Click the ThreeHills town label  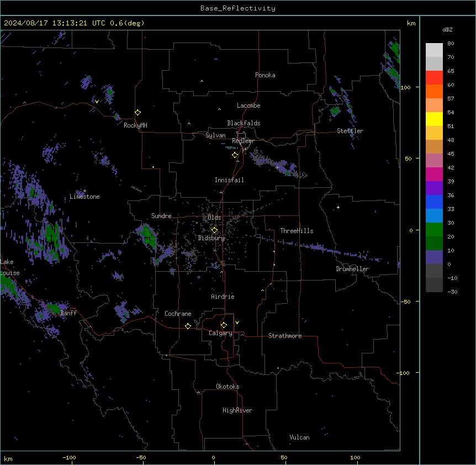297,231
